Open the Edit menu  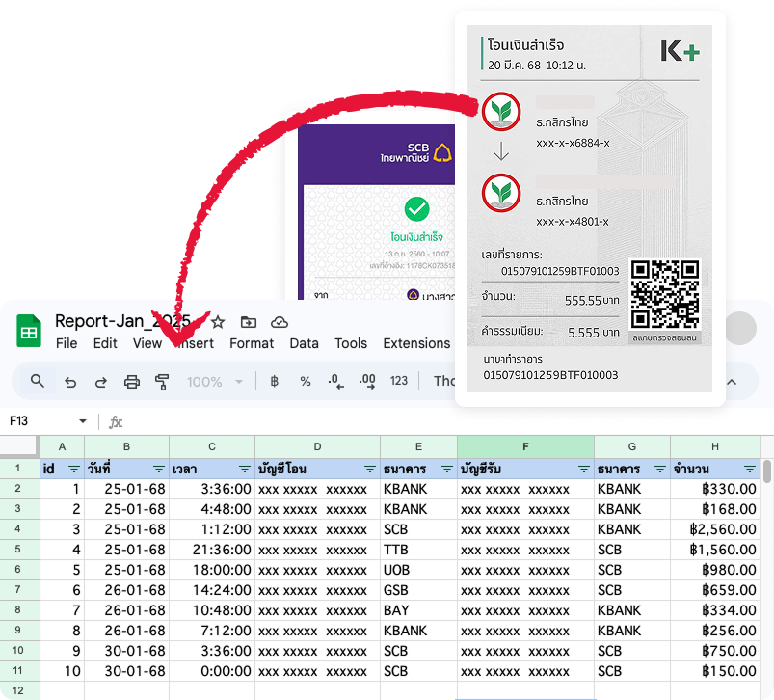tap(105, 343)
